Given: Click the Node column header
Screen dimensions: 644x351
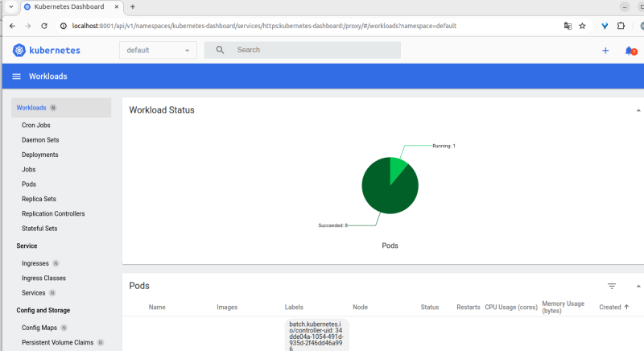Looking at the screenshot, I should [360, 307].
